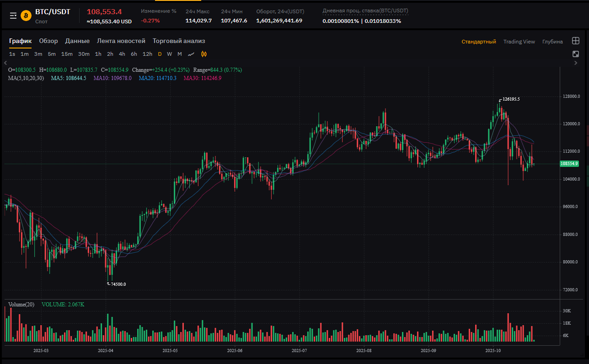The width and height of the screenshot is (589, 364).
Task: Switch chart to Глубина view
Action: pyautogui.click(x=552, y=42)
